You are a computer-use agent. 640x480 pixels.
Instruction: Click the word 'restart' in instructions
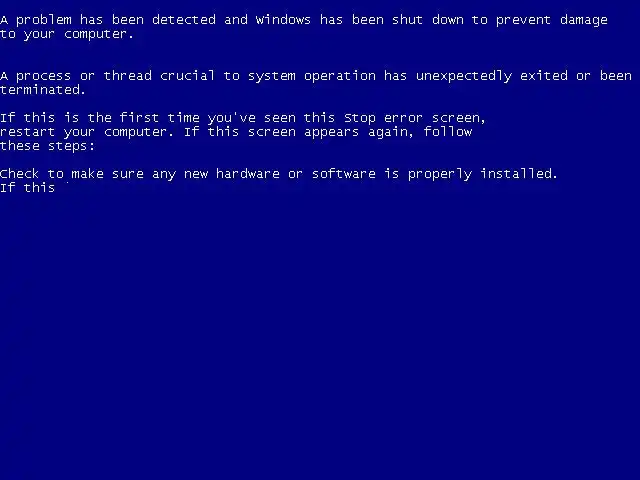point(27,132)
